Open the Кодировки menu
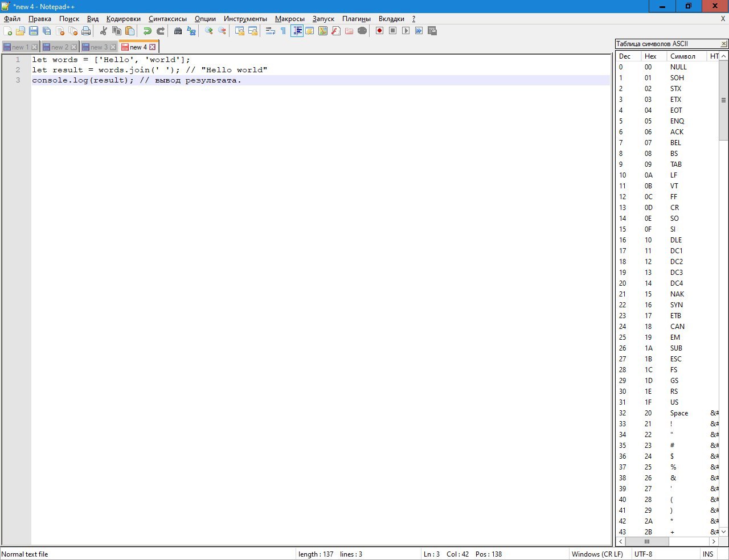729x560 pixels. 123,19
